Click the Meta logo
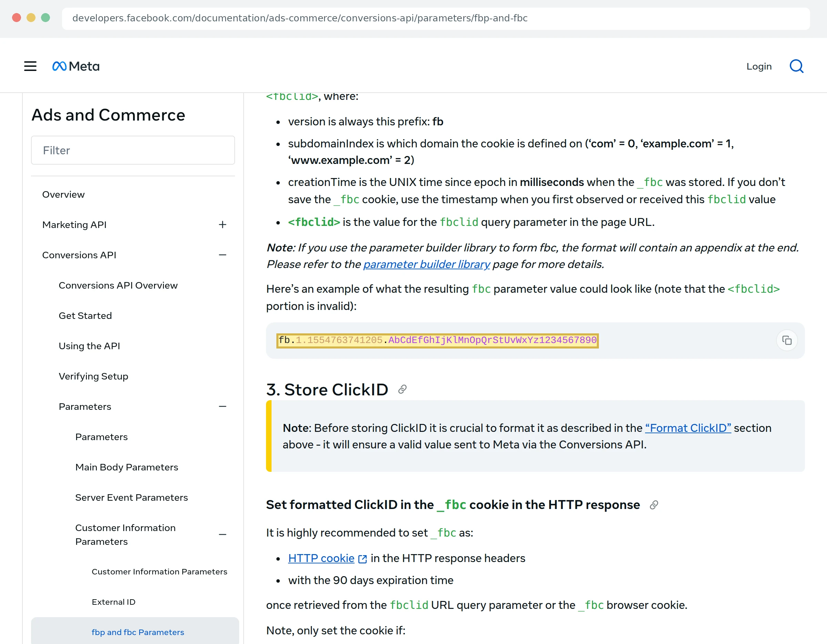This screenshot has height=644, width=827. coord(76,66)
